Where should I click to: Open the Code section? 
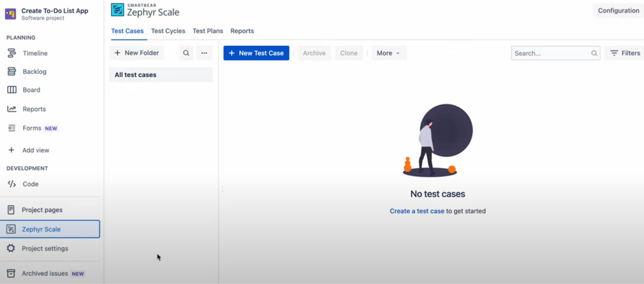pos(31,184)
